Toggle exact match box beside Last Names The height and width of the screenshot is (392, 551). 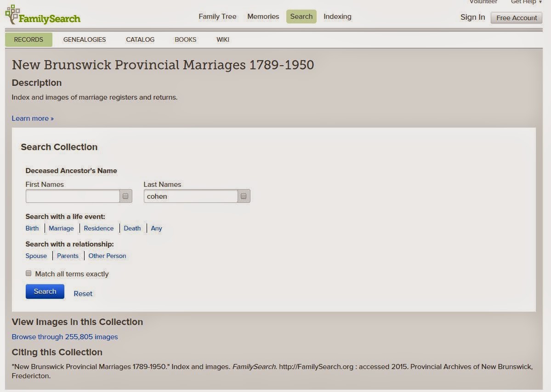pyautogui.click(x=244, y=196)
